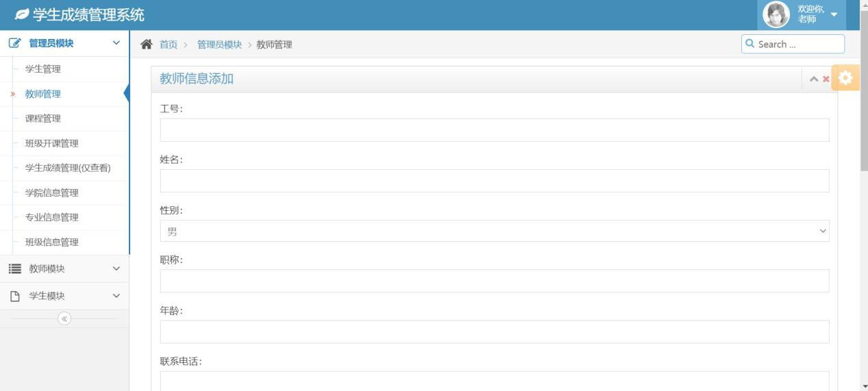Expand the 教师模块 menu chevron
The width and height of the screenshot is (868, 391).
point(116,269)
